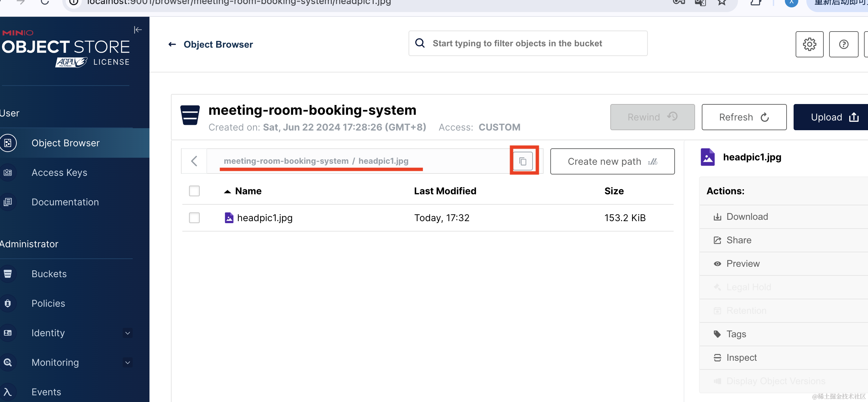This screenshot has height=402, width=868.
Task: Click the back arrow beside Object Browser
Action: [x=172, y=44]
